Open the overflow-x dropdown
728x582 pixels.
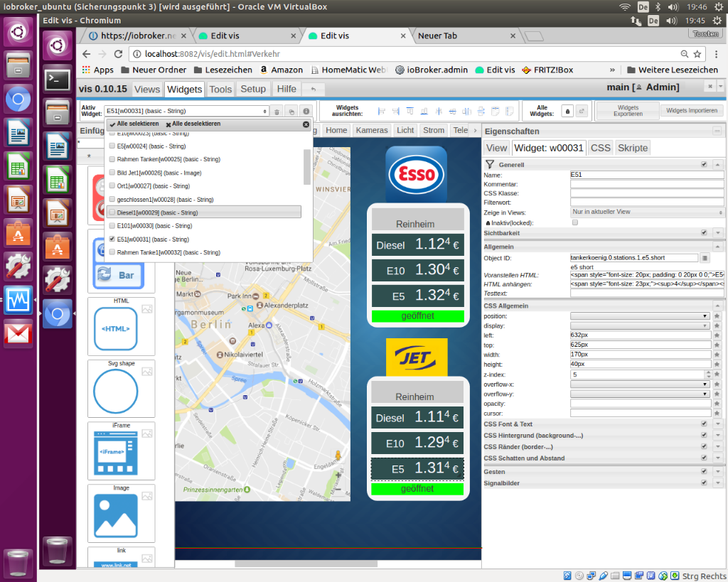click(641, 384)
